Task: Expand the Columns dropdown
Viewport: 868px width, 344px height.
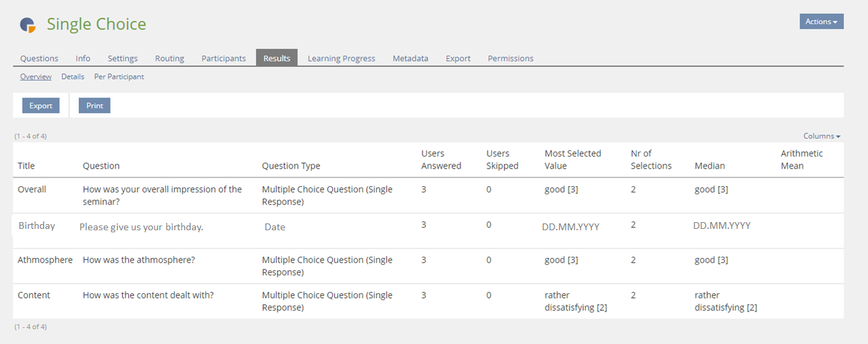Action: point(822,136)
